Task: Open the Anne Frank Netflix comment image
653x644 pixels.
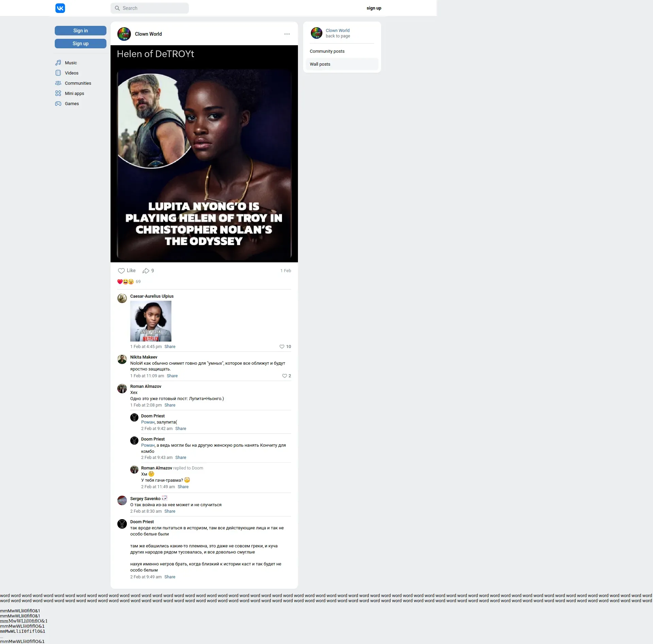Action: (151, 321)
